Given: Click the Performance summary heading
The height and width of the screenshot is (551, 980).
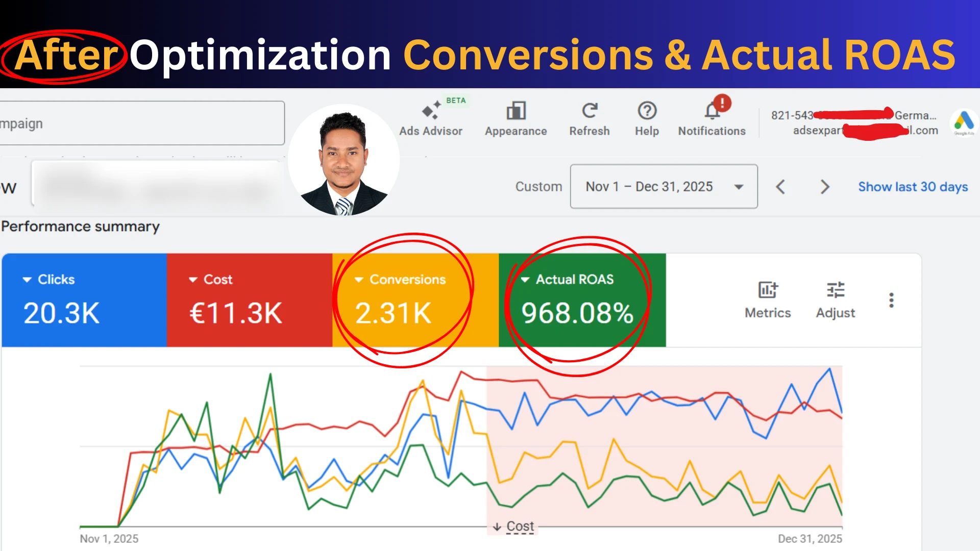Looking at the screenshot, I should [x=80, y=227].
